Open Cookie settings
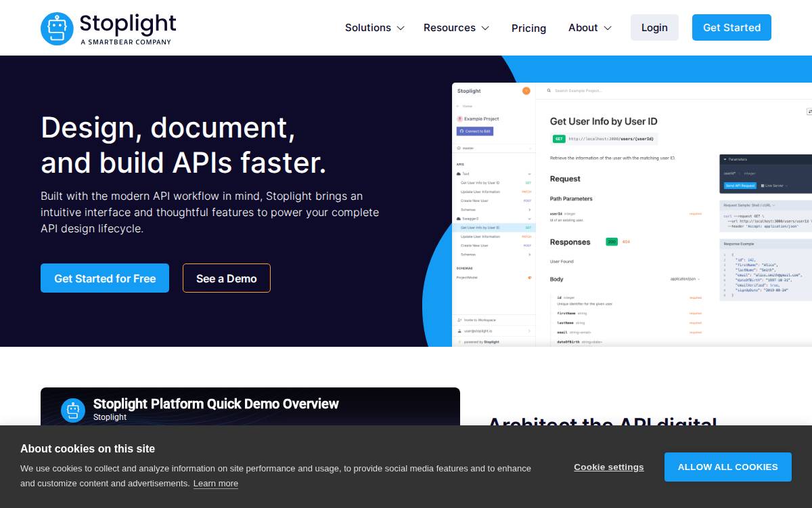This screenshot has height=508, width=812. click(x=609, y=467)
